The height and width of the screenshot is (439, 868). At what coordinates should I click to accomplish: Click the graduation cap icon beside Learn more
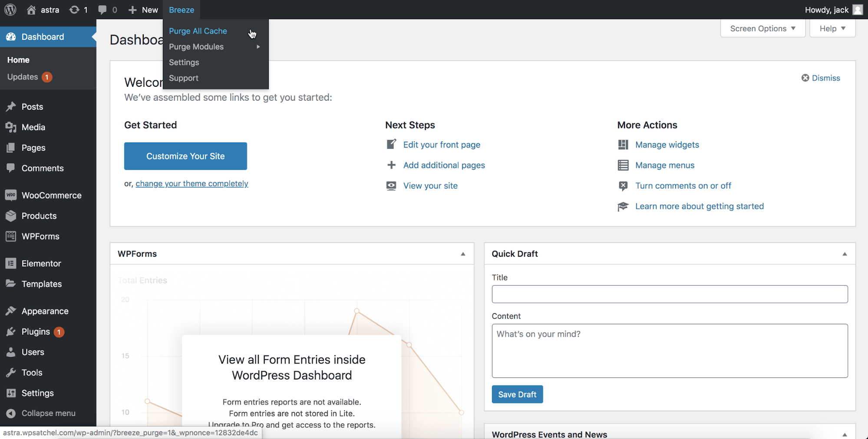[x=623, y=206]
